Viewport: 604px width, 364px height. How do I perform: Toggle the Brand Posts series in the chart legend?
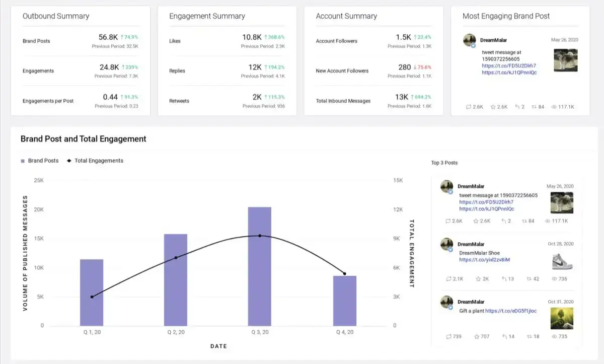[40, 161]
